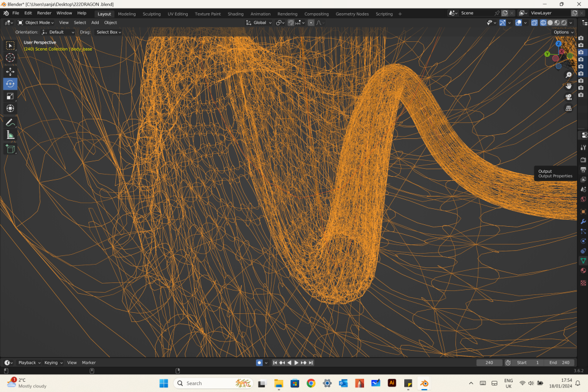Open Drag Select Box dropdown
Viewport: 588px width, 392px height.
(109, 32)
